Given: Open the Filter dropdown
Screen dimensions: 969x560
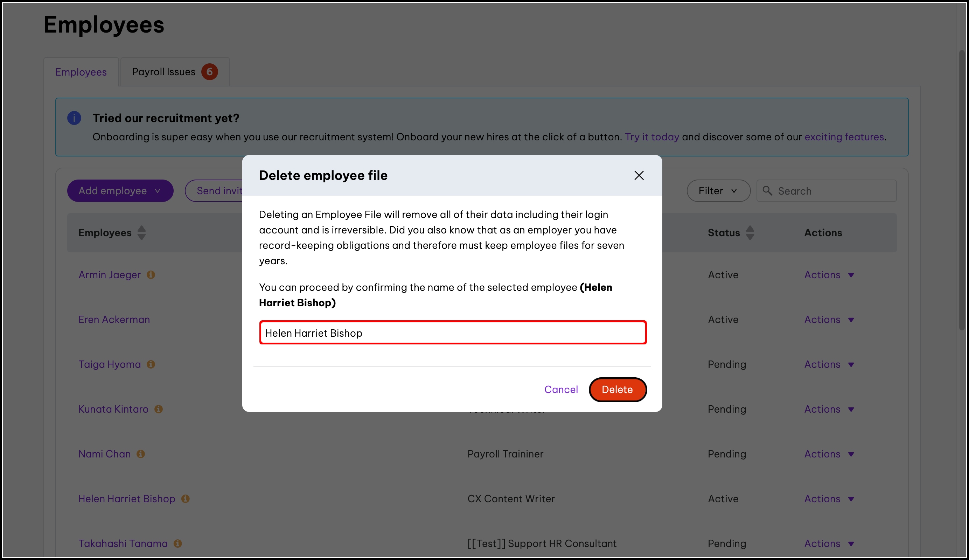Looking at the screenshot, I should click(x=718, y=191).
